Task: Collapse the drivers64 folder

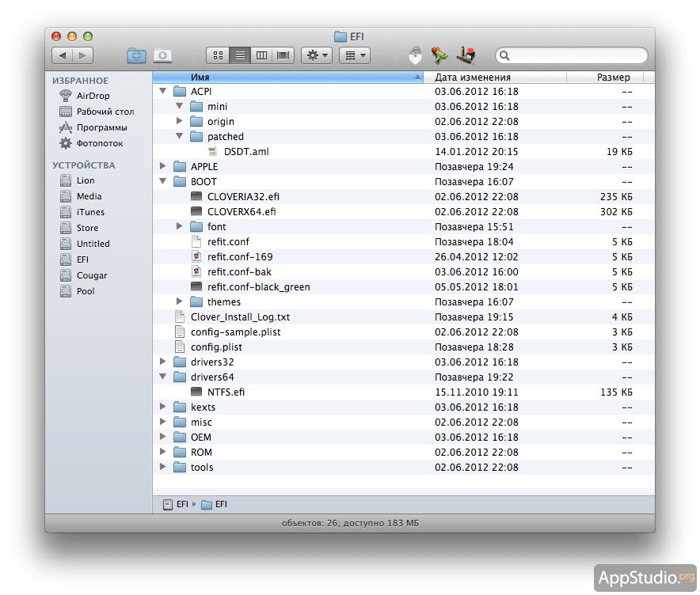Action: point(163,377)
